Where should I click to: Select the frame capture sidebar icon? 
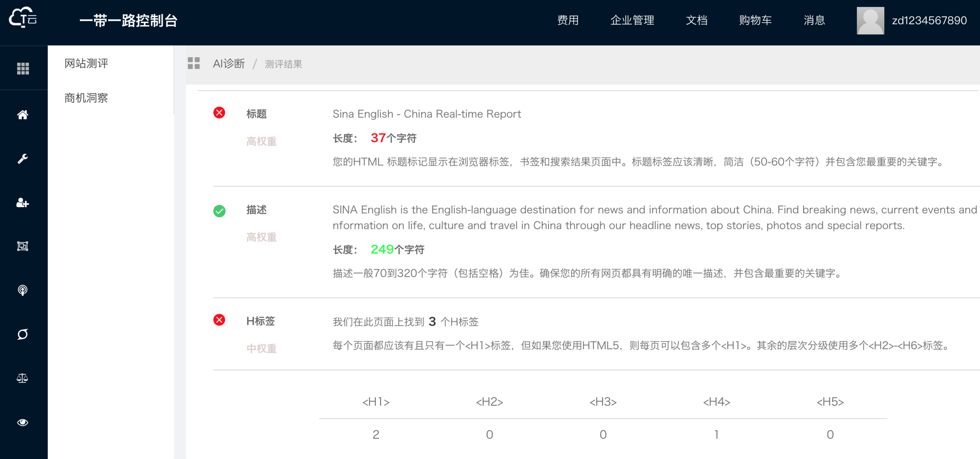tap(23, 246)
